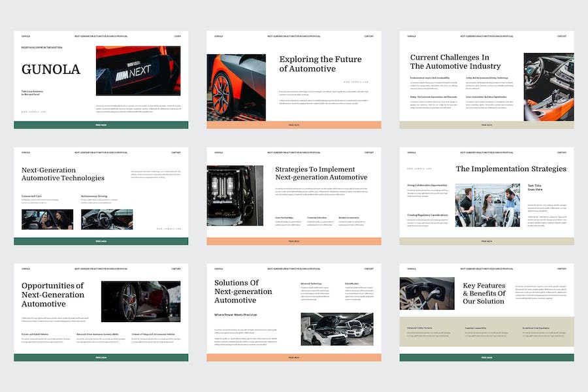Viewport: 588px width, 392px height.
Task: Click 'The Implementation Strategies' heading
Action: [x=510, y=169]
